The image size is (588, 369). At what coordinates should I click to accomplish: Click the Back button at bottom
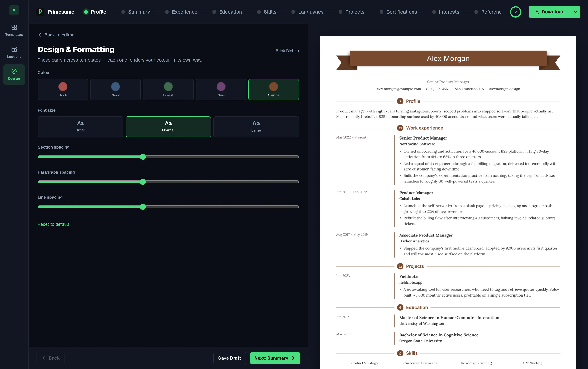click(x=51, y=358)
